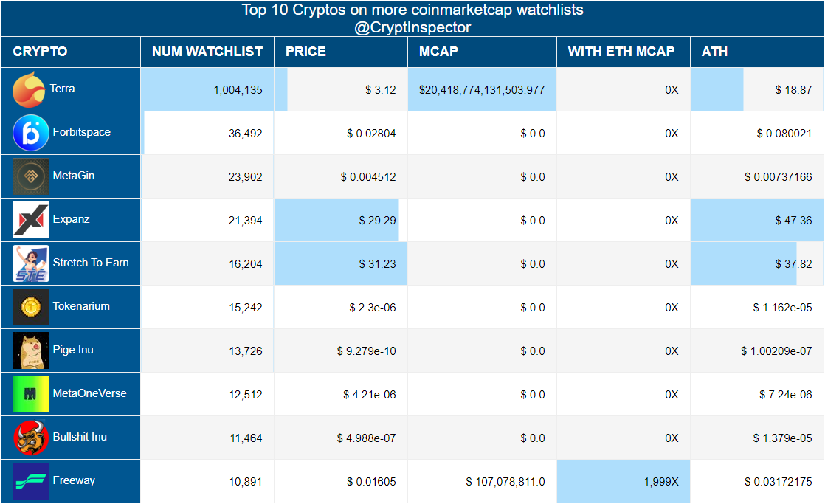The image size is (825, 504).
Task: Select the NUM WATCHLIST column header
Action: point(207,52)
